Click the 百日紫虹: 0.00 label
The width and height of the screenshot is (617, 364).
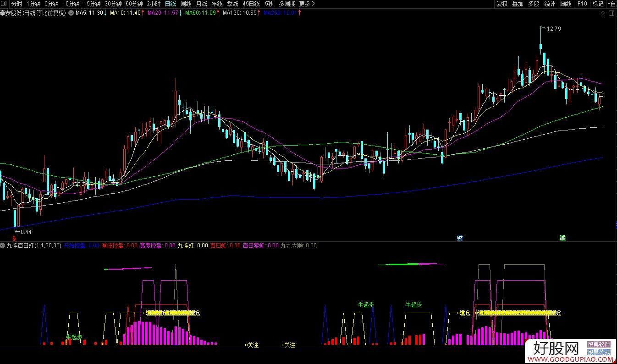[x=260, y=245]
